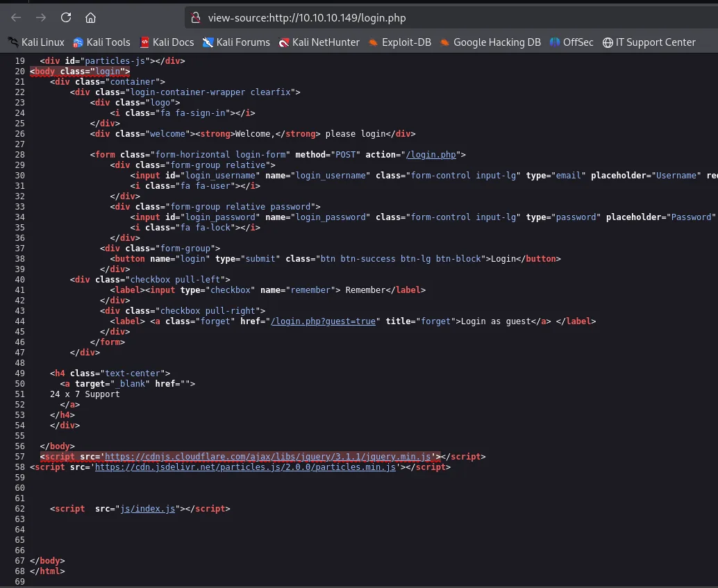Open the OffSec bookmark
The height and width of the screenshot is (588, 718).
[571, 42]
